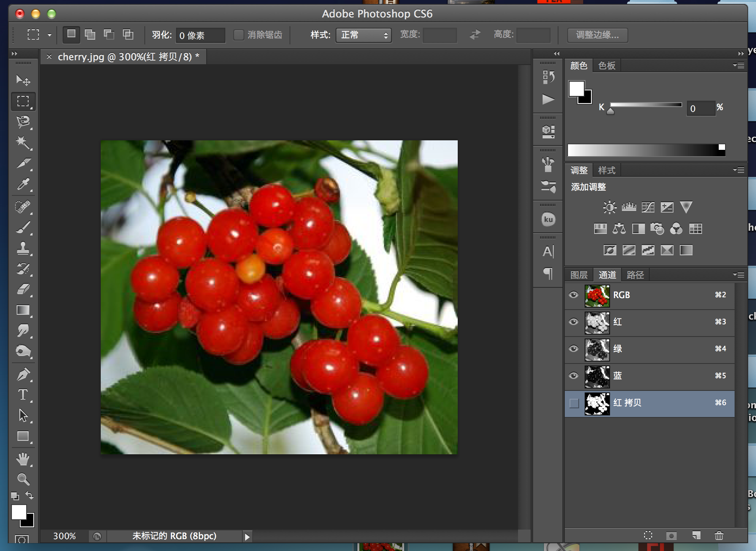Save selection as channel
The image size is (756, 551).
pyautogui.click(x=671, y=536)
